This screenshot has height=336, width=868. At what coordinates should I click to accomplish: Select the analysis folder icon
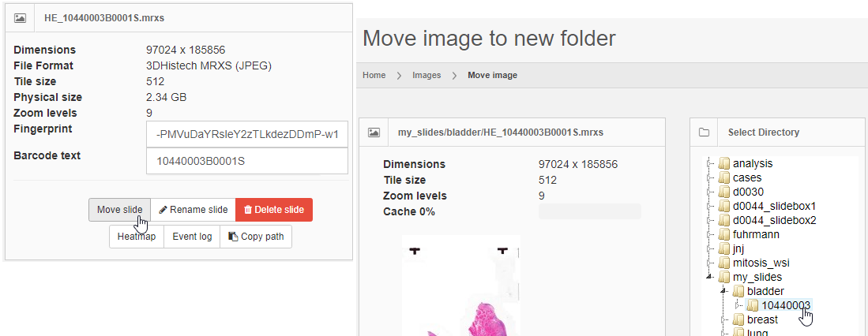(x=724, y=164)
